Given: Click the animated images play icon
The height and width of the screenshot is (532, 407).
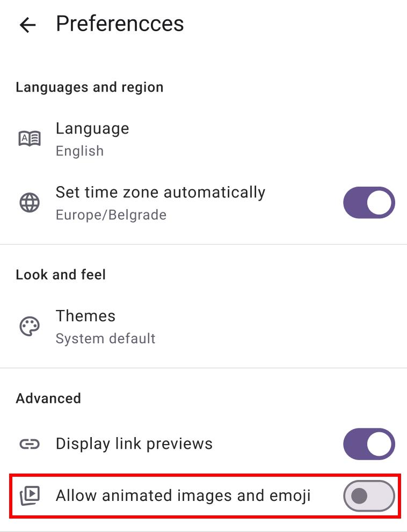Looking at the screenshot, I should click(x=30, y=496).
